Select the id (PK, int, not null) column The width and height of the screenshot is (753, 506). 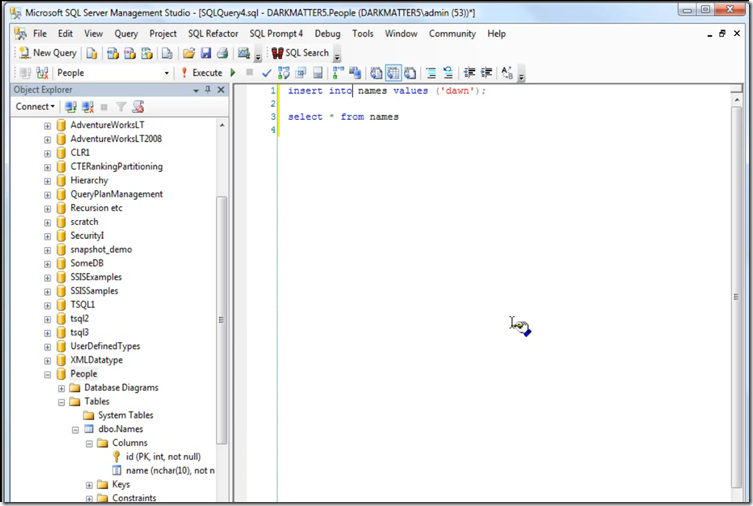(163, 457)
